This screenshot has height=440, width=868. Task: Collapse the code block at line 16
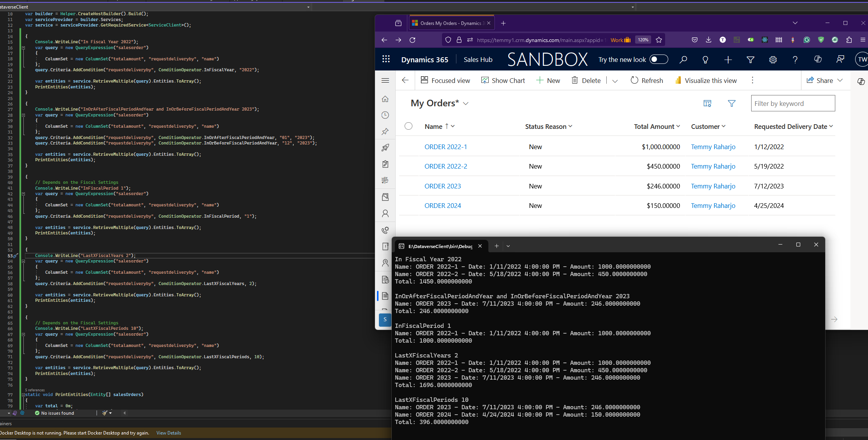pos(23,48)
